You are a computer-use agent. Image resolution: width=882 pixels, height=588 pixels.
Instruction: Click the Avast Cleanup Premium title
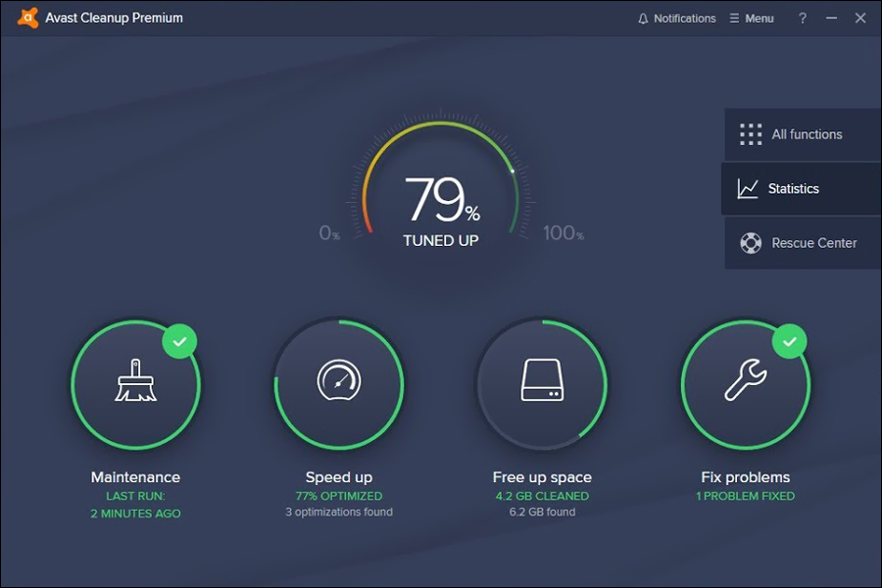tap(115, 18)
